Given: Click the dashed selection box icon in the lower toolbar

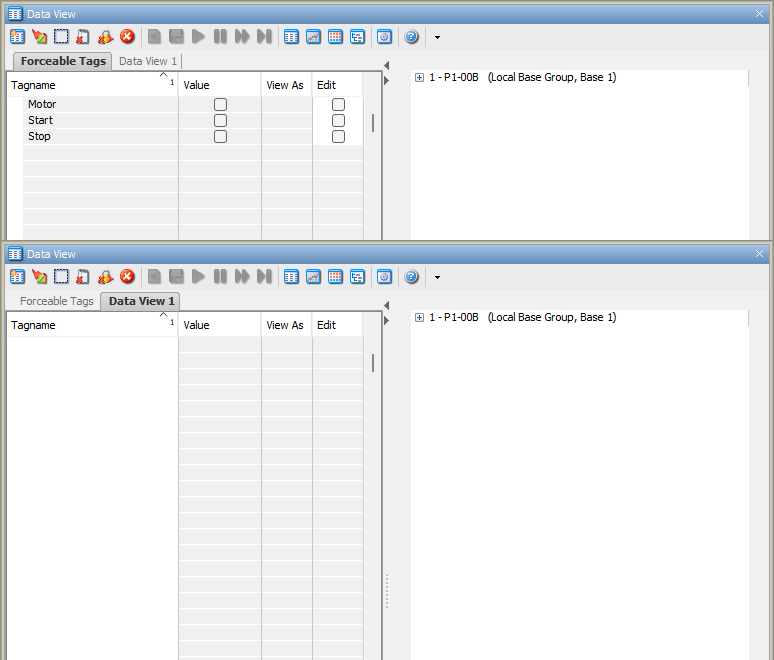Looking at the screenshot, I should pyautogui.click(x=62, y=277).
